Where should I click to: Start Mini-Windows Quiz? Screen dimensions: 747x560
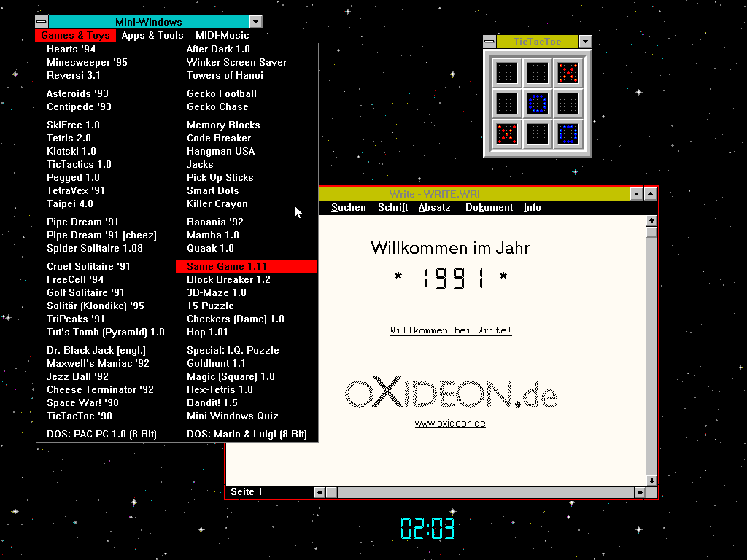click(x=233, y=416)
